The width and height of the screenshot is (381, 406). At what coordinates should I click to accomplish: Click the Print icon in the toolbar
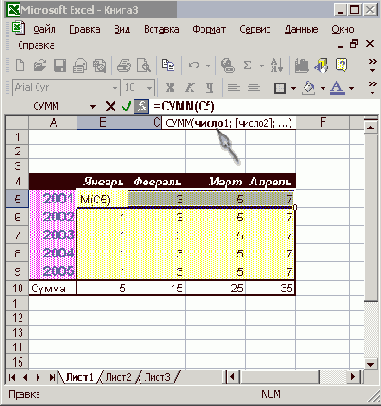point(124,65)
